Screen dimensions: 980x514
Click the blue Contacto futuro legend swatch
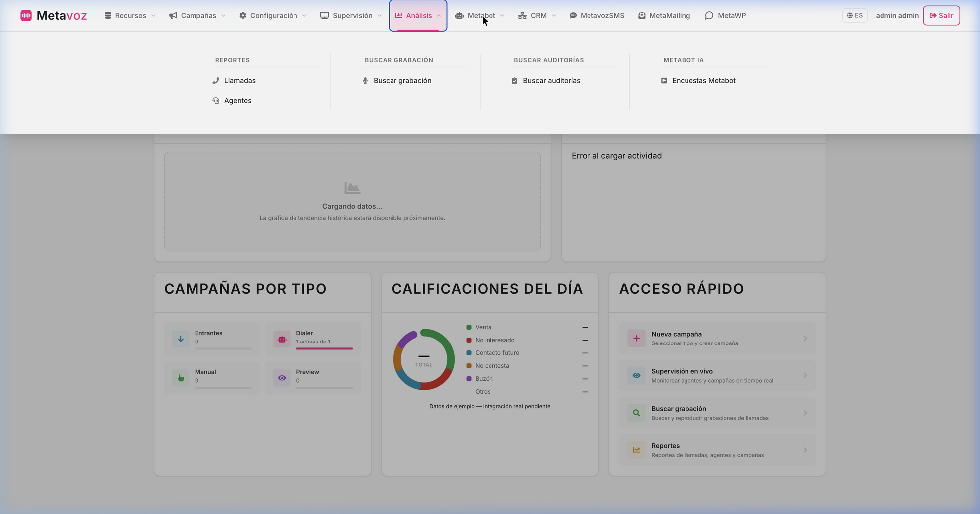tap(469, 353)
